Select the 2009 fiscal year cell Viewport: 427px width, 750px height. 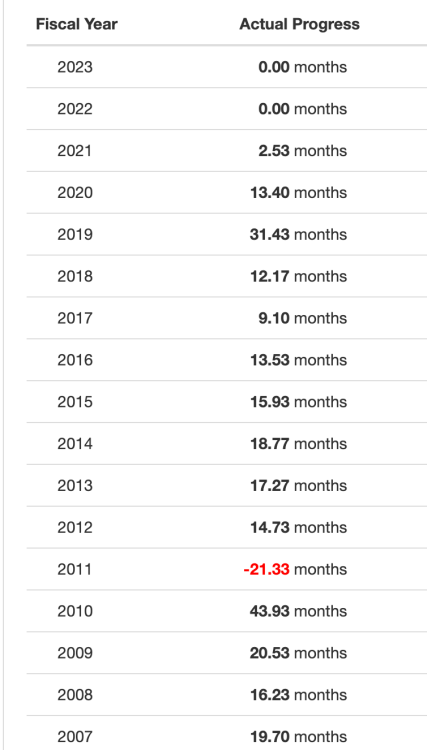click(75, 653)
